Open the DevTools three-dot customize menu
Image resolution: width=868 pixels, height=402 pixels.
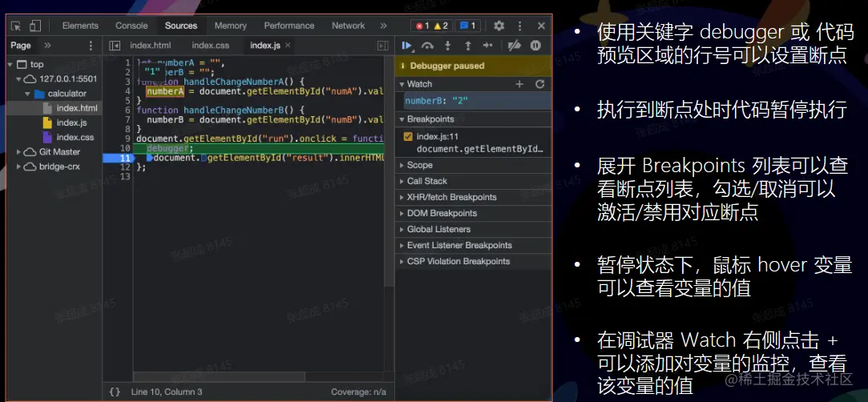(520, 26)
